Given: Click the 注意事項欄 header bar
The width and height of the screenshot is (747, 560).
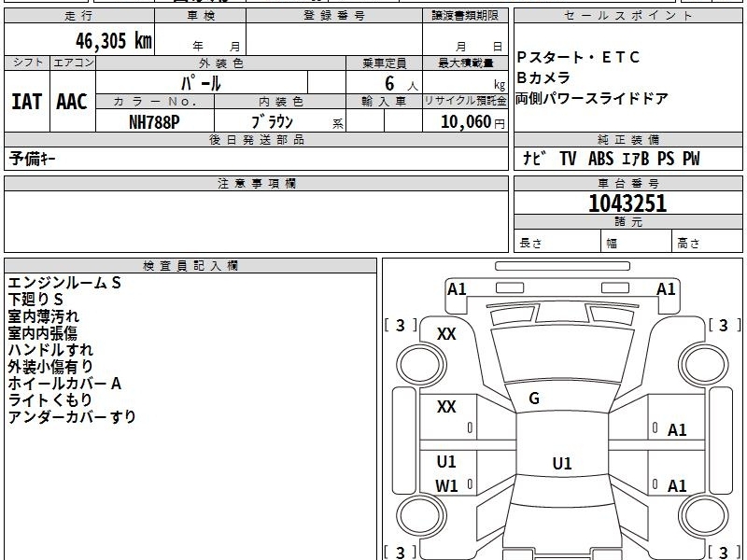Looking at the screenshot, I should click(256, 183).
